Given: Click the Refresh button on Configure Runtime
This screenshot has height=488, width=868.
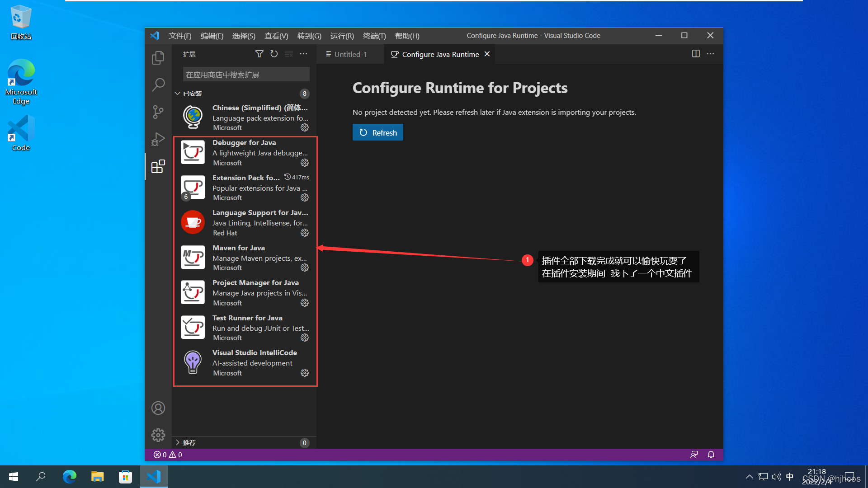Looking at the screenshot, I should [378, 132].
